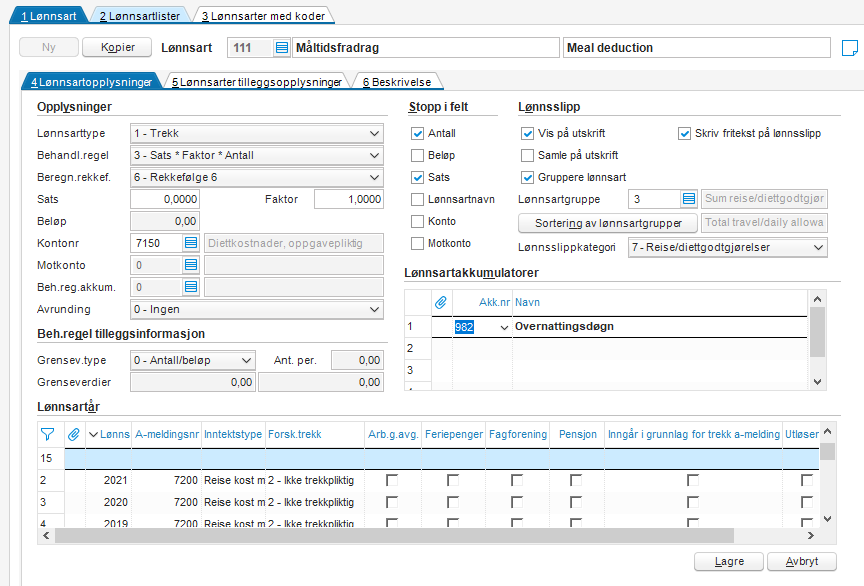Click the sort chevron before the Lønns column

click(93, 434)
